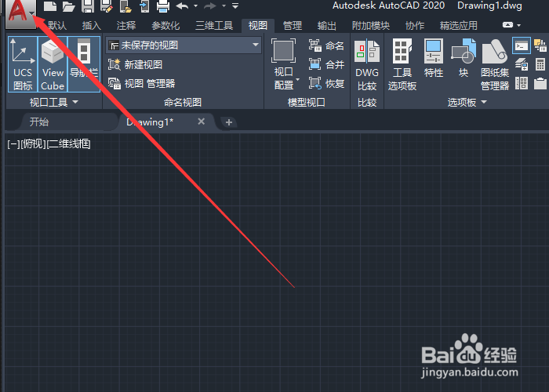The width and height of the screenshot is (549, 392).
Task: Click the Open file folder icon
Action: [69, 6]
